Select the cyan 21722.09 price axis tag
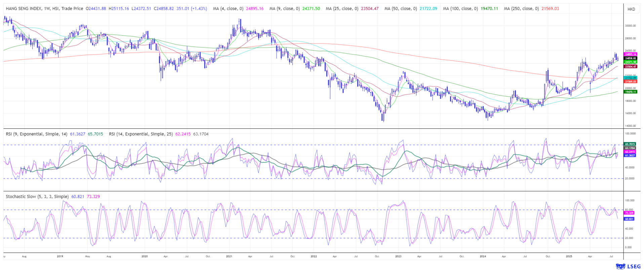 point(630,78)
